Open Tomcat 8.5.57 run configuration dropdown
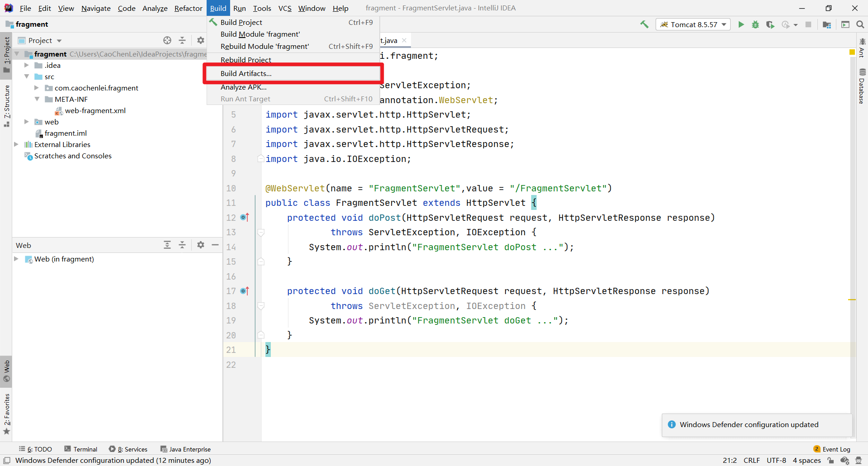The image size is (868, 466). pos(693,24)
